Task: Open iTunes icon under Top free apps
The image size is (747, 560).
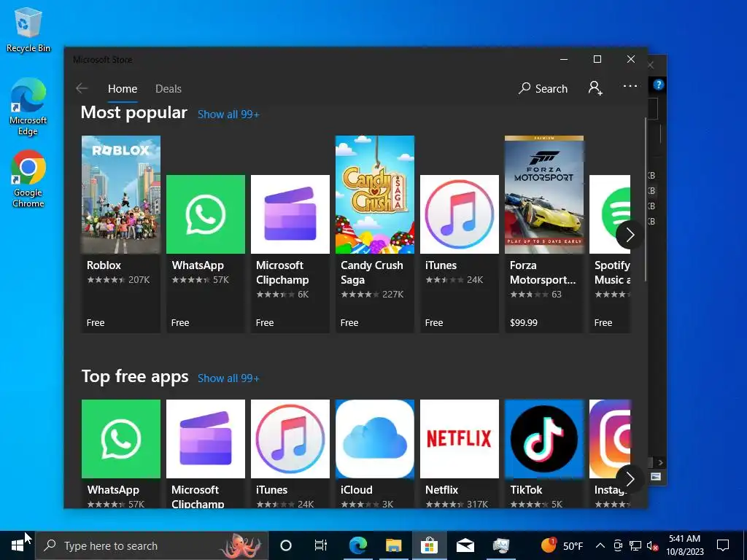Action: 290,438
